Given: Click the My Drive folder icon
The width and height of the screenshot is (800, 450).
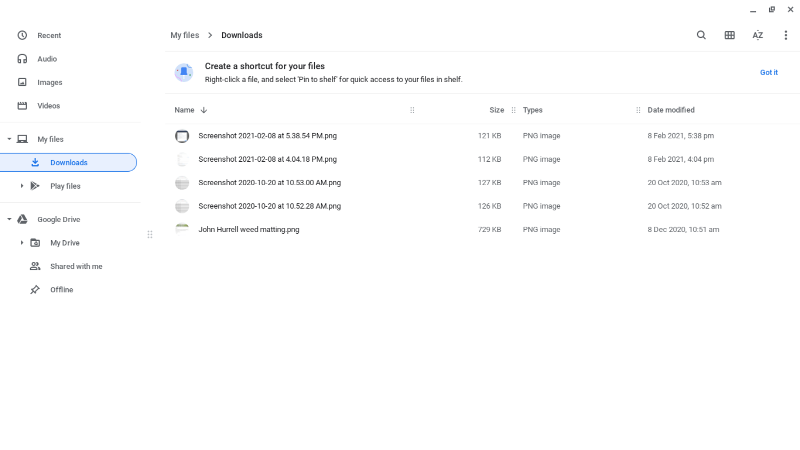Looking at the screenshot, I should 35,243.
